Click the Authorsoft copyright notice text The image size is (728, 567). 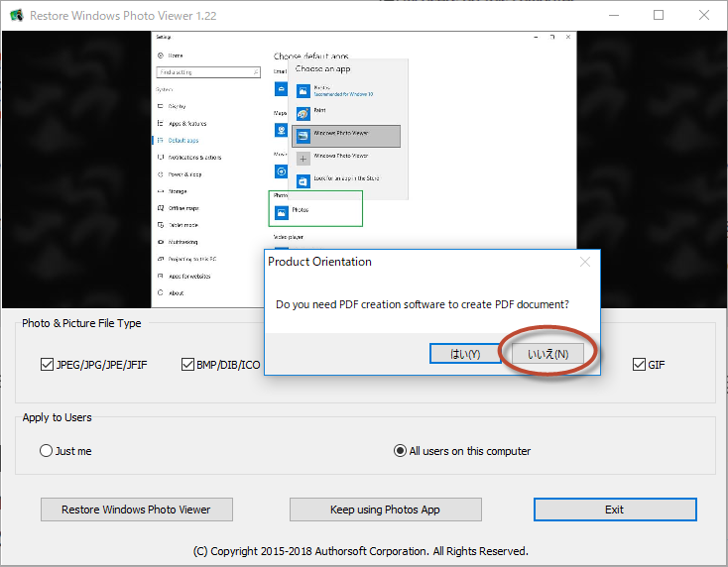[361, 551]
